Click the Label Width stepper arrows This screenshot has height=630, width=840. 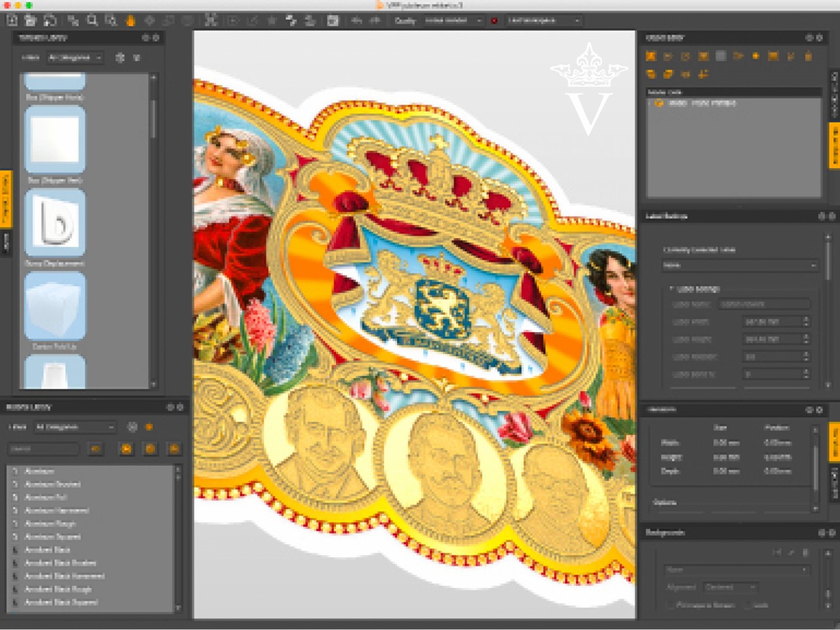806,322
